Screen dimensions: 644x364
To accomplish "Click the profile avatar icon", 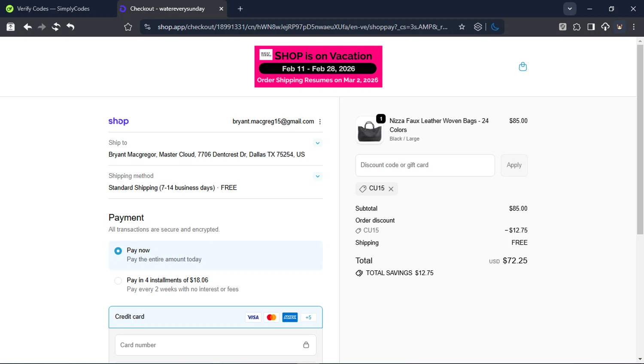I will coord(620,27).
